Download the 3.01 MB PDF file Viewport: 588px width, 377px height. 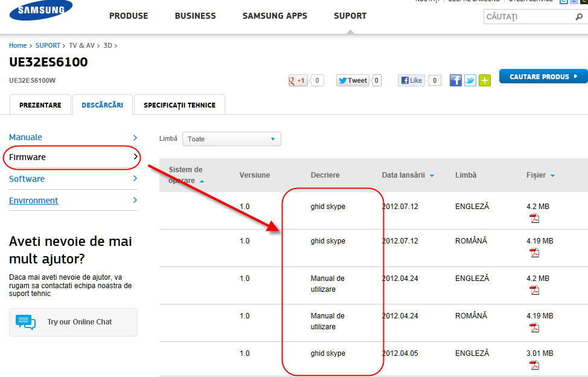(534, 365)
